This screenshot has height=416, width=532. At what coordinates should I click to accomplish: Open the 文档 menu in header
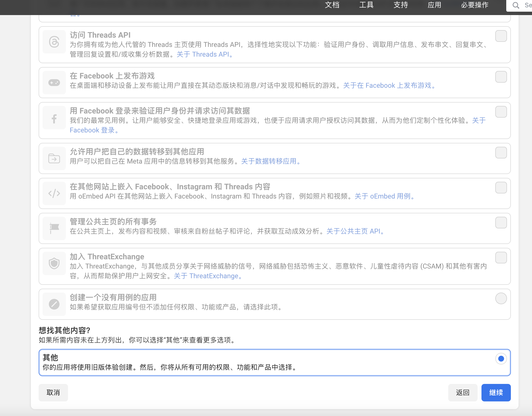[x=332, y=5]
